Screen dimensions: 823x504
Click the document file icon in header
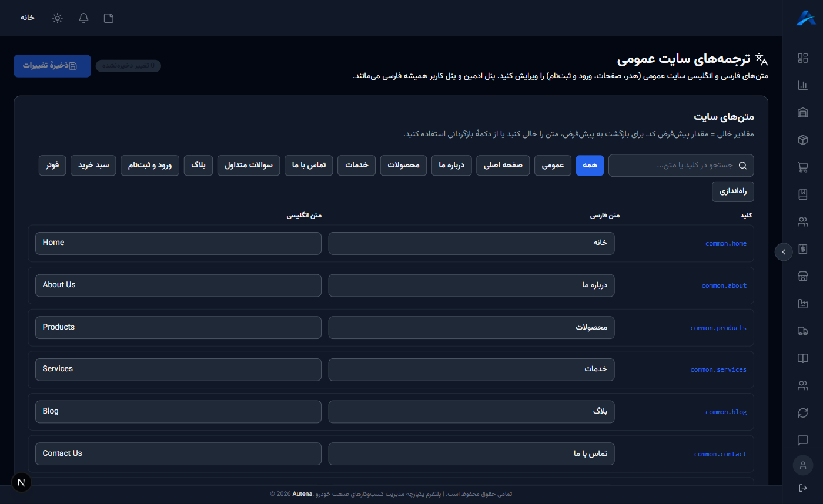pyautogui.click(x=109, y=18)
